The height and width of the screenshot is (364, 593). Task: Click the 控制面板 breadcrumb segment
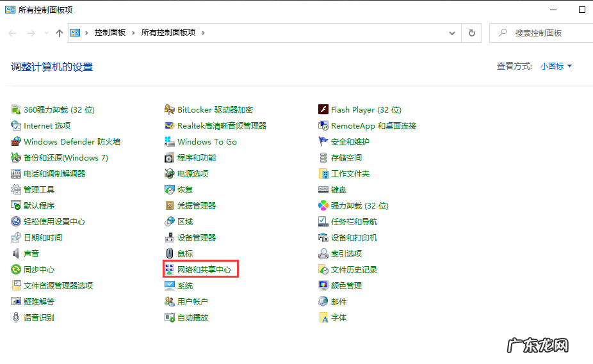point(110,33)
